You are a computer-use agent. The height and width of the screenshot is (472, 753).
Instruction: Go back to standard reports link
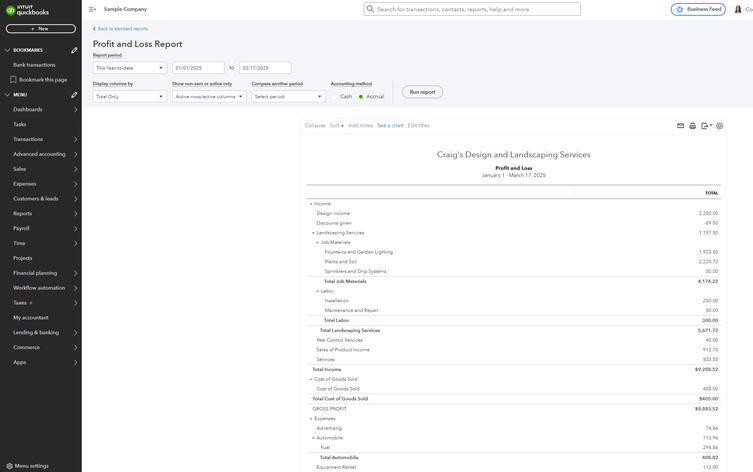coord(121,29)
